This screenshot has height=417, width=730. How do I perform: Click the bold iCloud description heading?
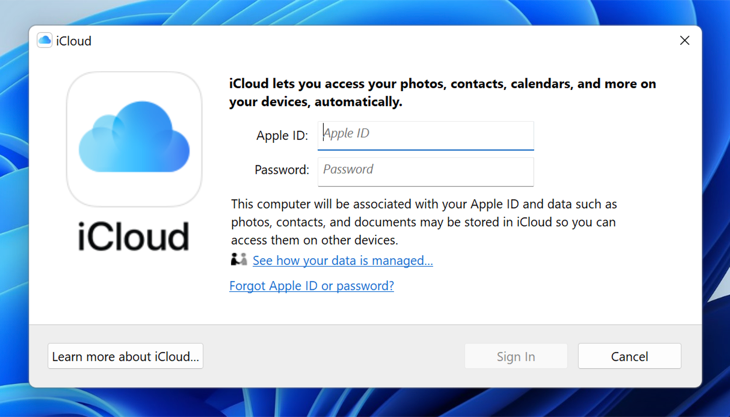pyautogui.click(x=442, y=93)
